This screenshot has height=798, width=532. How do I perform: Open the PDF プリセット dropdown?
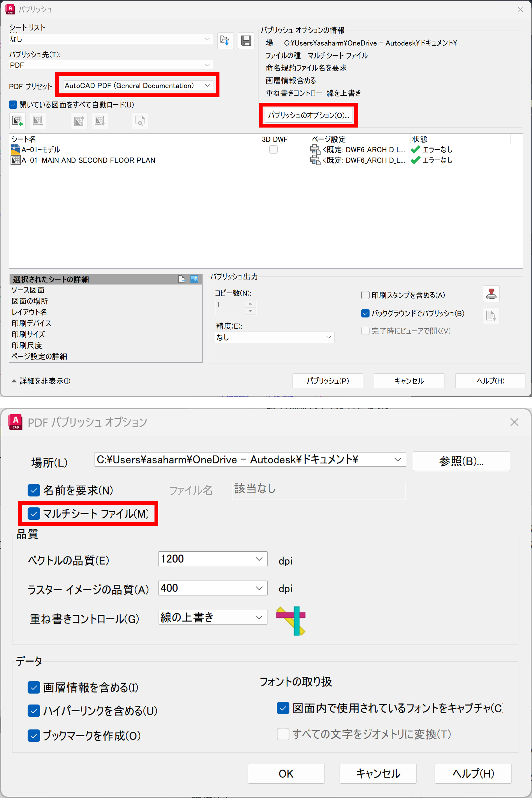click(138, 85)
